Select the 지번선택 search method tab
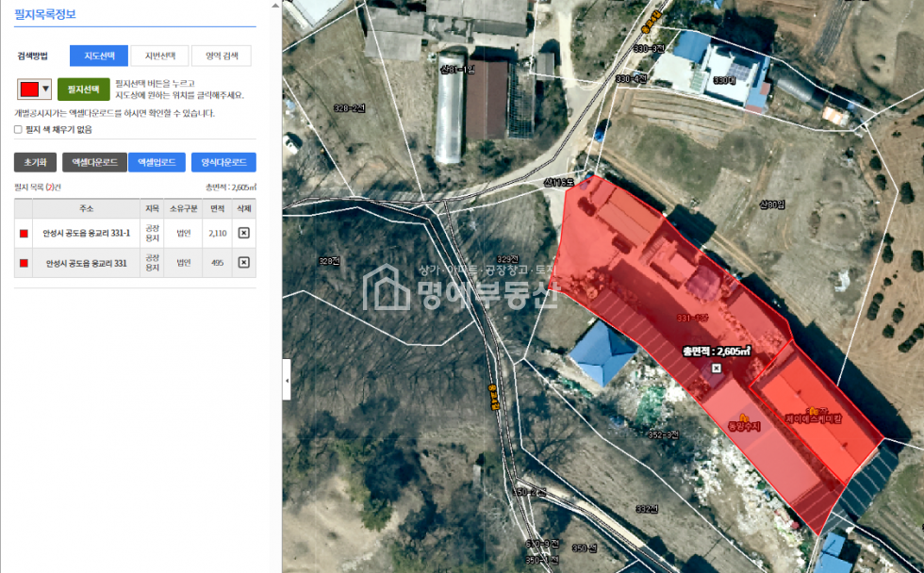This screenshot has height=573, width=924. (159, 56)
